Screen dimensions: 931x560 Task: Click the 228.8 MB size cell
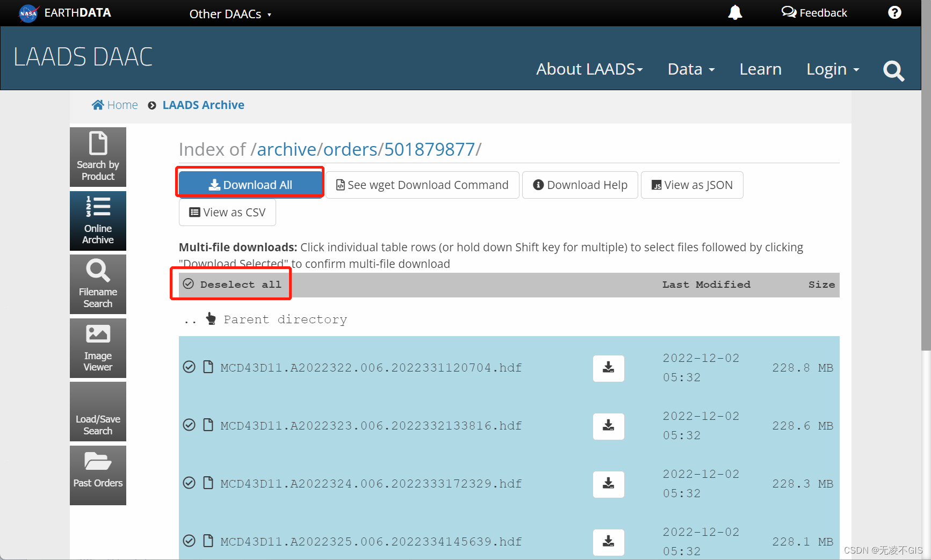point(803,368)
